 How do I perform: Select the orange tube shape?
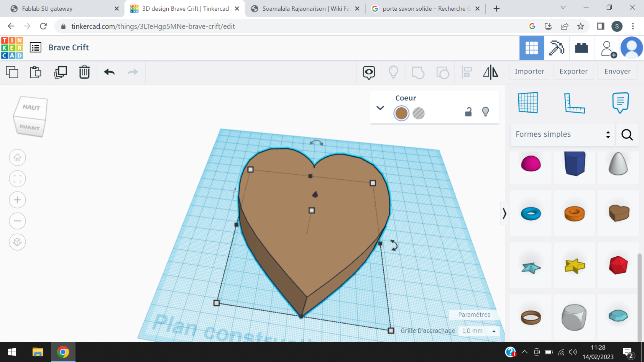click(574, 213)
